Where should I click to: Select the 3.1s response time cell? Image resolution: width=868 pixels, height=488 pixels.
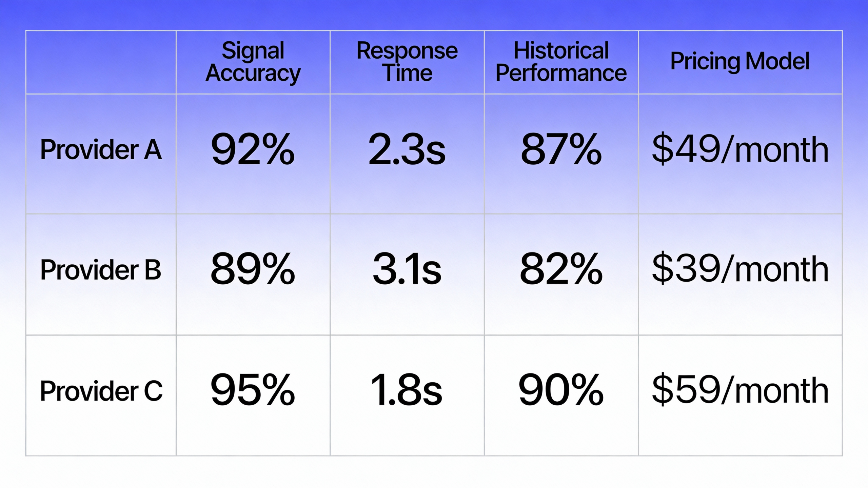[407, 270]
